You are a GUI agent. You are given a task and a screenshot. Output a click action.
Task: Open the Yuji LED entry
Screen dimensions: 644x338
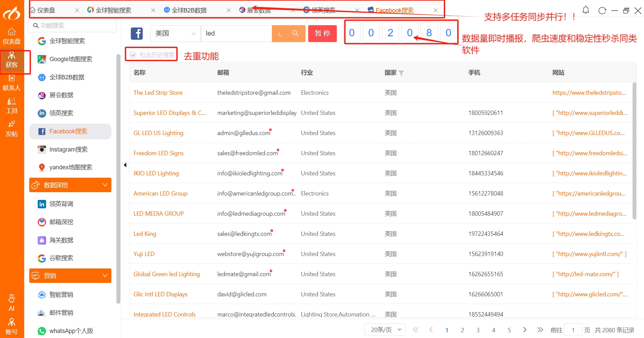click(x=144, y=254)
